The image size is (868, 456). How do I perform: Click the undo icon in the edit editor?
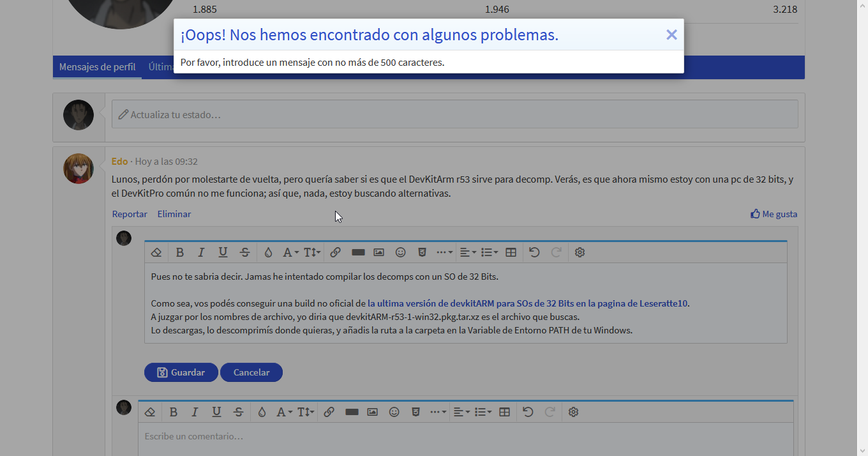coord(534,252)
